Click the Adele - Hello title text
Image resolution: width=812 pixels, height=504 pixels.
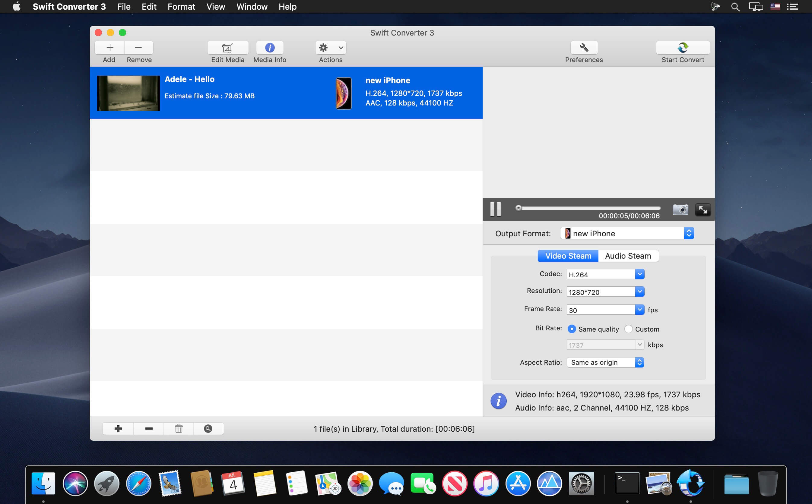tap(189, 79)
